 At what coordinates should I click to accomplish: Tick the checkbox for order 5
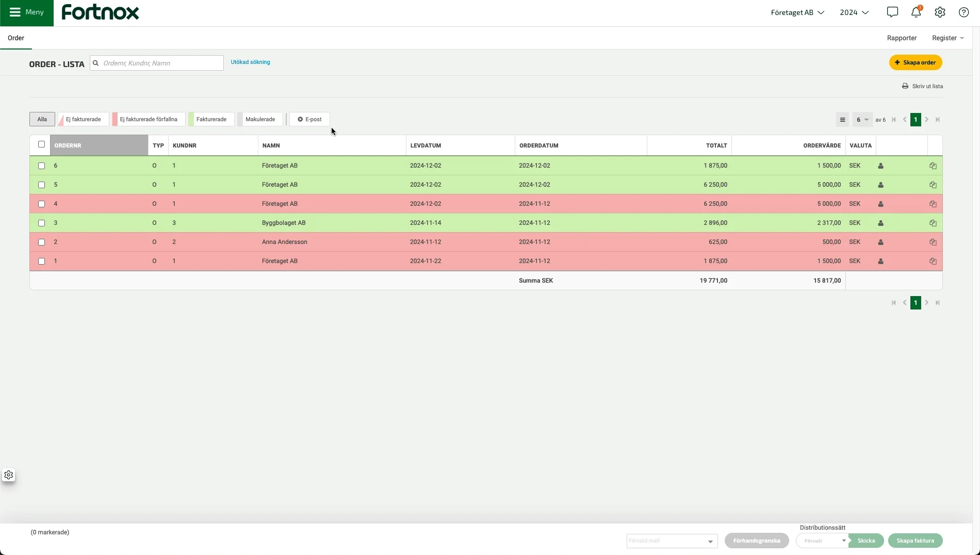tap(42, 185)
